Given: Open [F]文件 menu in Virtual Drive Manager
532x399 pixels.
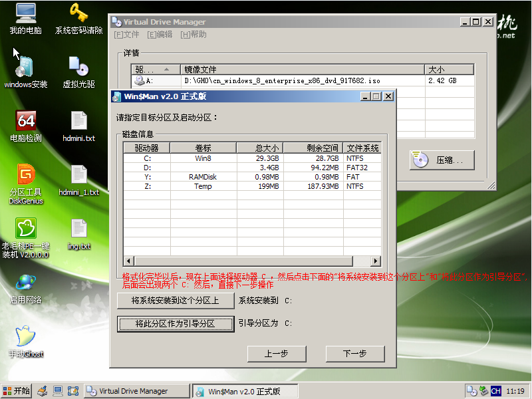Looking at the screenshot, I should pyautogui.click(x=126, y=35).
